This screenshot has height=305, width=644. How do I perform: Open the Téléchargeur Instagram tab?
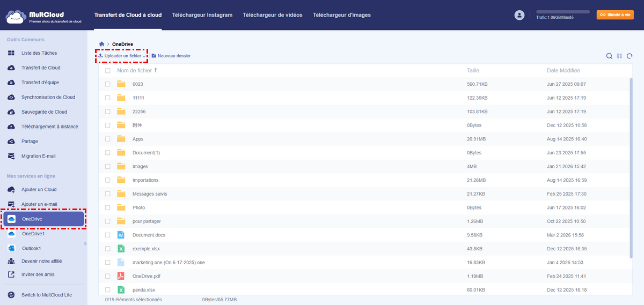tap(202, 15)
